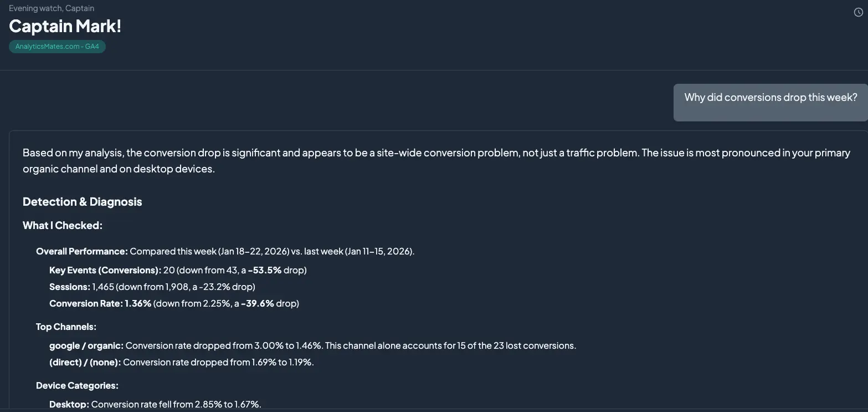Select the '(direct) / (none):' channel entry
Image resolution: width=868 pixels, height=412 pixels.
pos(85,361)
